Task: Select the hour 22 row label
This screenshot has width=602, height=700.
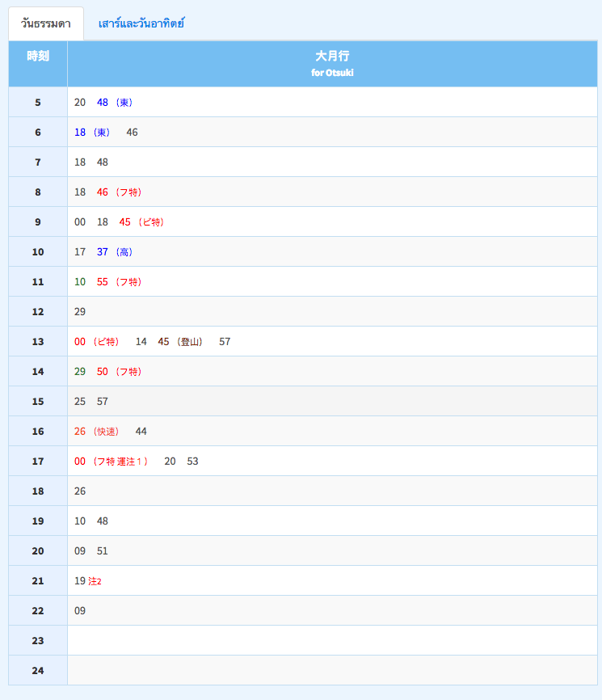Action: [x=38, y=611]
